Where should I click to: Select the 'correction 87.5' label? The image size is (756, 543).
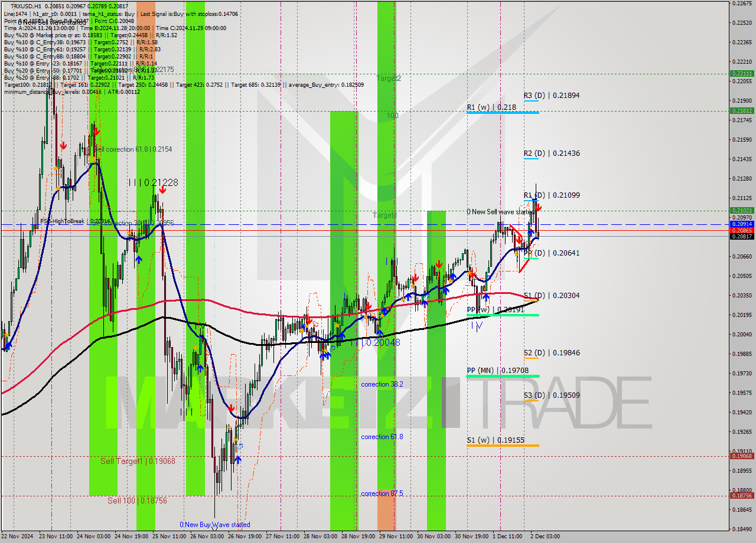(382, 493)
